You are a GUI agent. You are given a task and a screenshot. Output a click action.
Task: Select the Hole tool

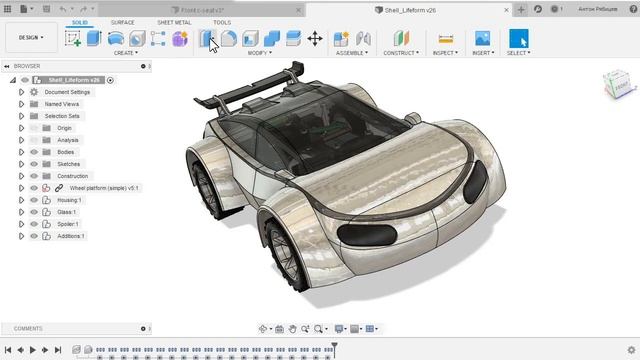[x=137, y=39]
